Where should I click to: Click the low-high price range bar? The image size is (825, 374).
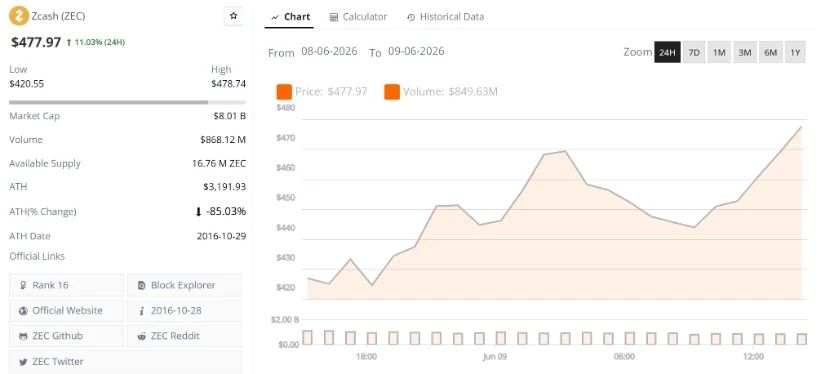(x=127, y=102)
